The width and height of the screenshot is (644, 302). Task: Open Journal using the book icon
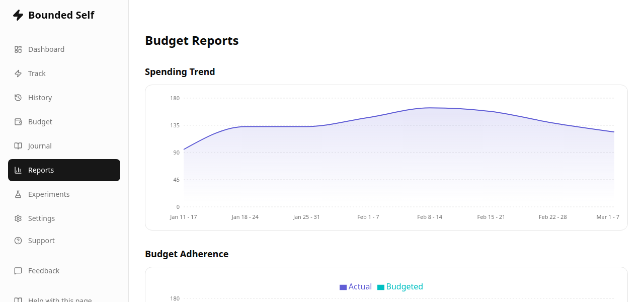click(x=18, y=145)
